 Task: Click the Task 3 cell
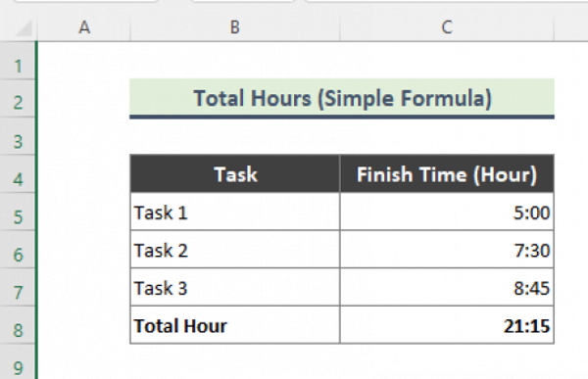235,288
